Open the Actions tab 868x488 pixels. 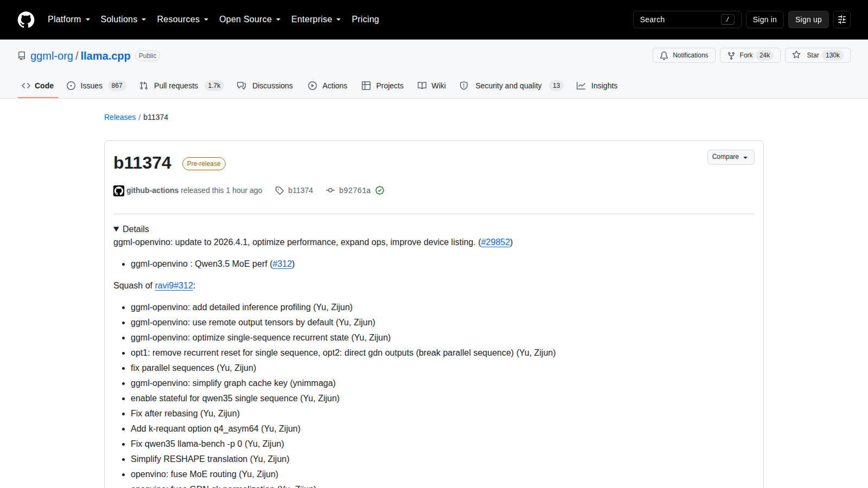coord(328,86)
